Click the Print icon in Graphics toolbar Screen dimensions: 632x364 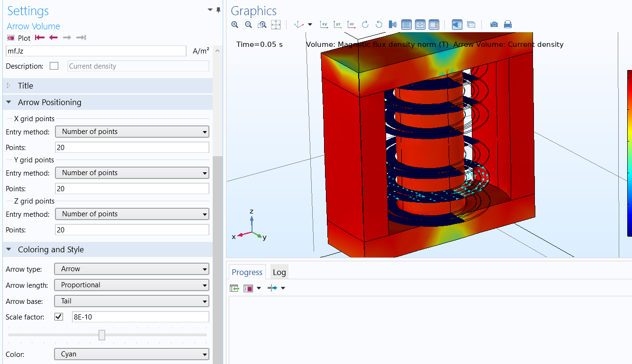pos(507,25)
